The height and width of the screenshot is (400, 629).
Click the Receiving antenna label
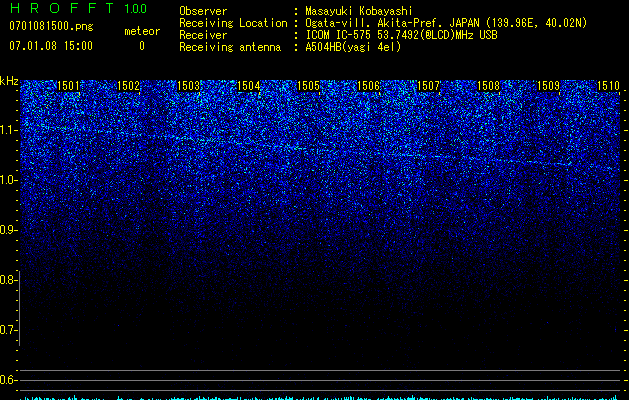[230, 47]
